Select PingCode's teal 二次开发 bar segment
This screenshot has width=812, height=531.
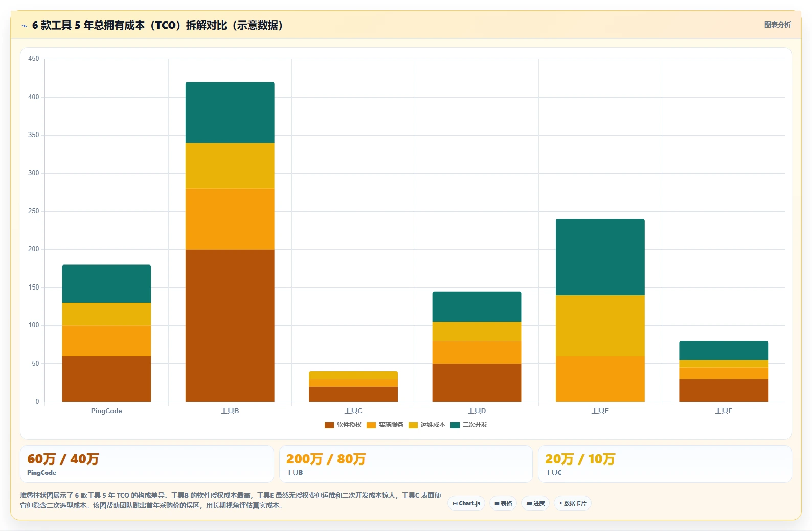(106, 284)
